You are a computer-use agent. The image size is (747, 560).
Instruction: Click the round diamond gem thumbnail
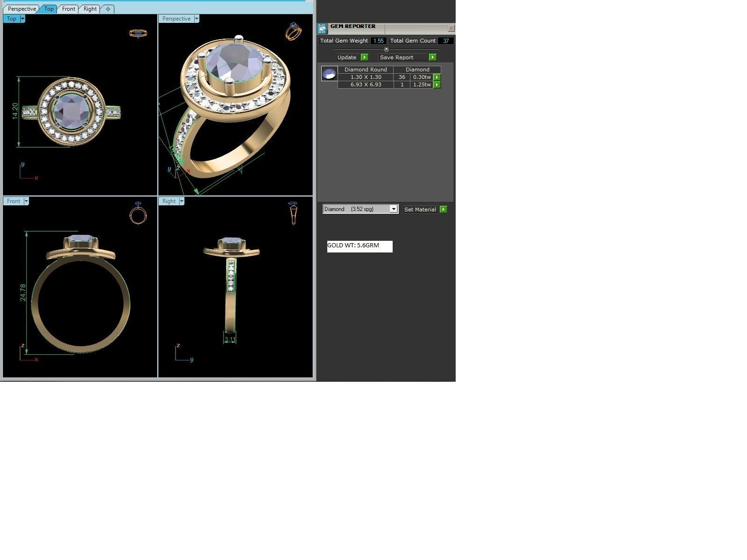point(329,74)
